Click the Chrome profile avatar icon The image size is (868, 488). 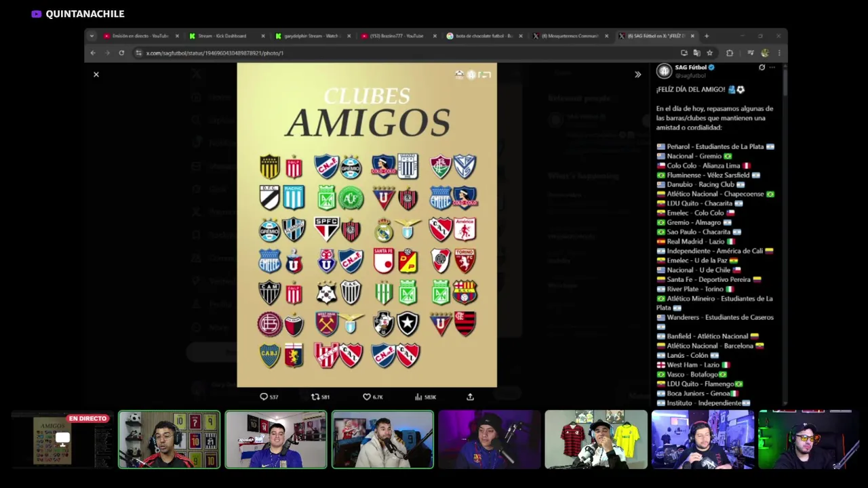click(765, 53)
